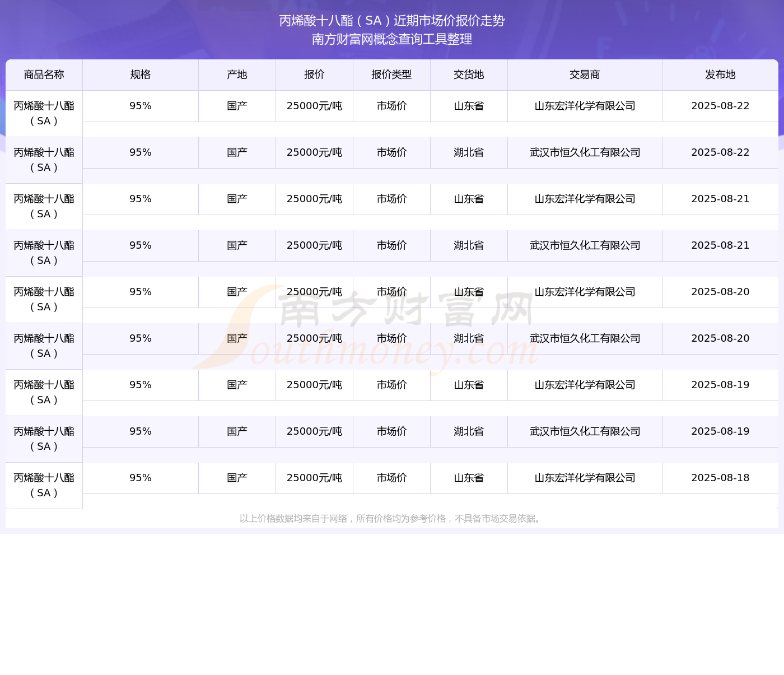Click the 产地 column header
Image resolution: width=784 pixels, height=675 pixels.
pyautogui.click(x=237, y=75)
